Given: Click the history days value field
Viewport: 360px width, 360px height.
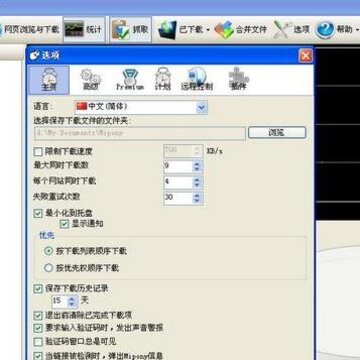Looking at the screenshot, I should pos(59,301).
